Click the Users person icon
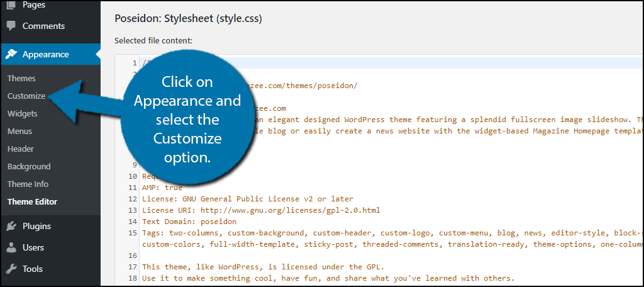This screenshot has width=644, height=287. [11, 247]
